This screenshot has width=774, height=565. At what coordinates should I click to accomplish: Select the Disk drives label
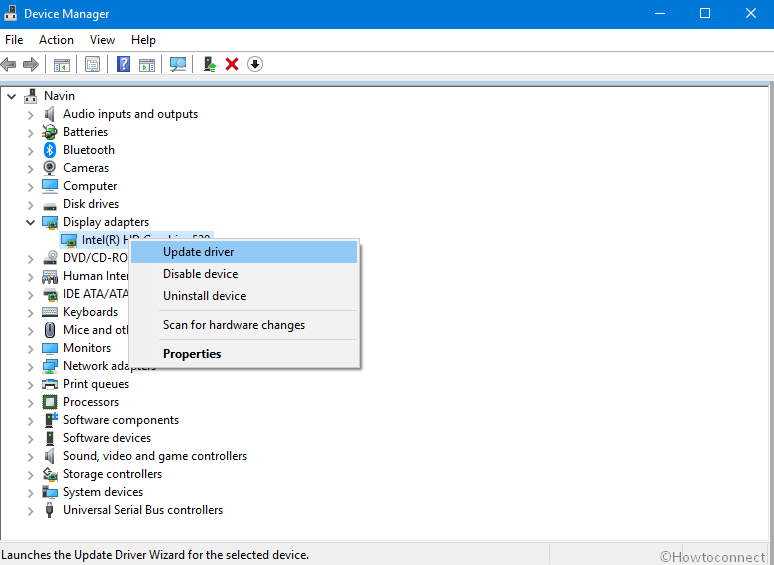(91, 204)
